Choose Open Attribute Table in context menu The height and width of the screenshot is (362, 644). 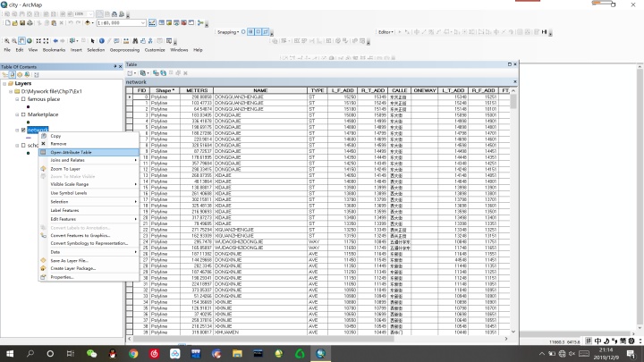89,152
